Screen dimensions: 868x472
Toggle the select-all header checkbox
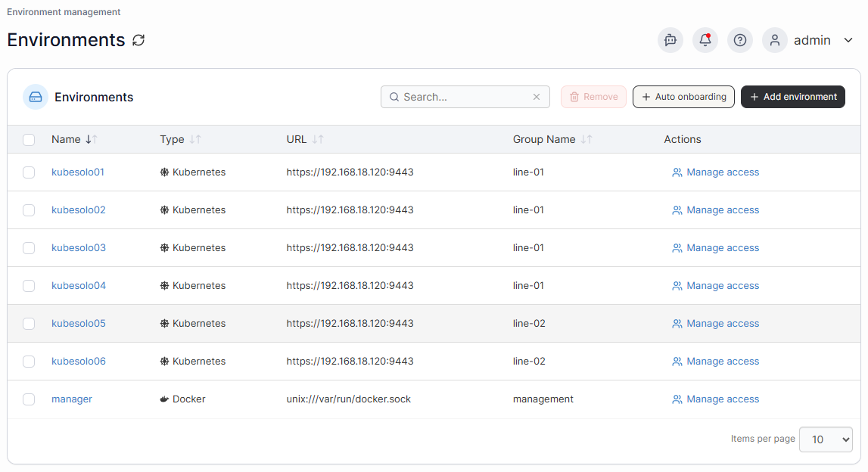(29, 140)
